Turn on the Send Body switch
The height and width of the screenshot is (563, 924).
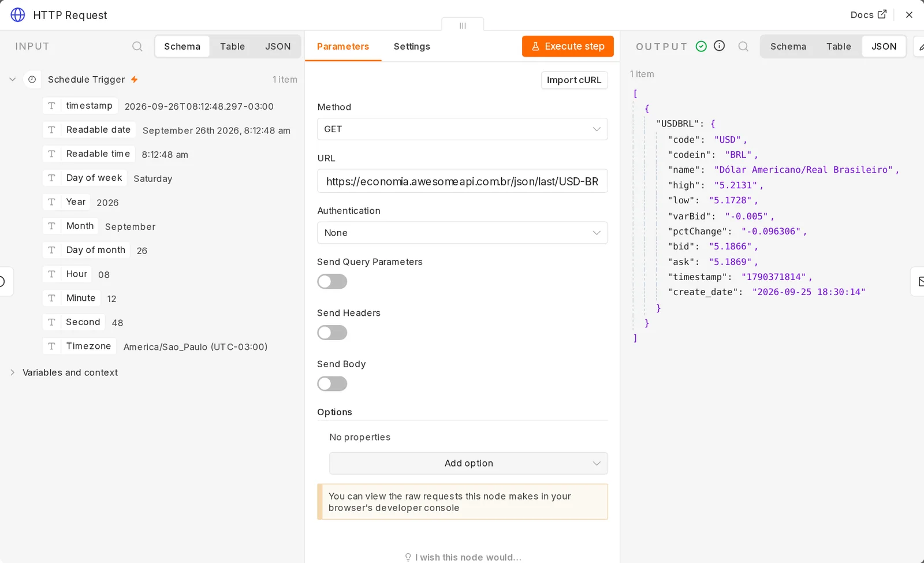pos(332,383)
